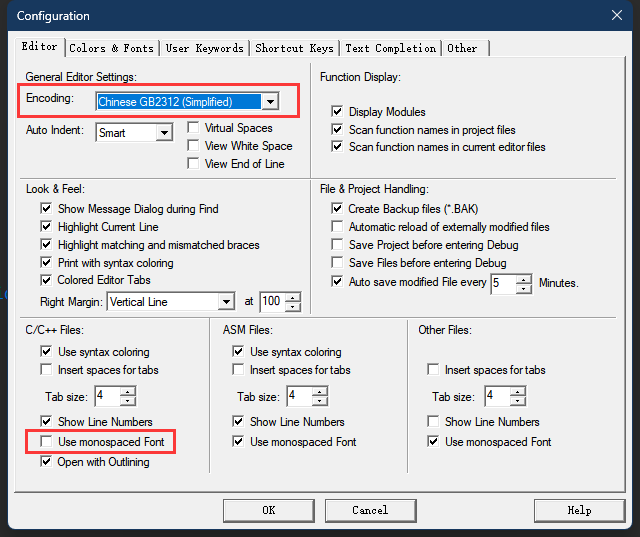The image size is (640, 537).
Task: Decrease auto save minutes with down arrow
Action: point(524,289)
